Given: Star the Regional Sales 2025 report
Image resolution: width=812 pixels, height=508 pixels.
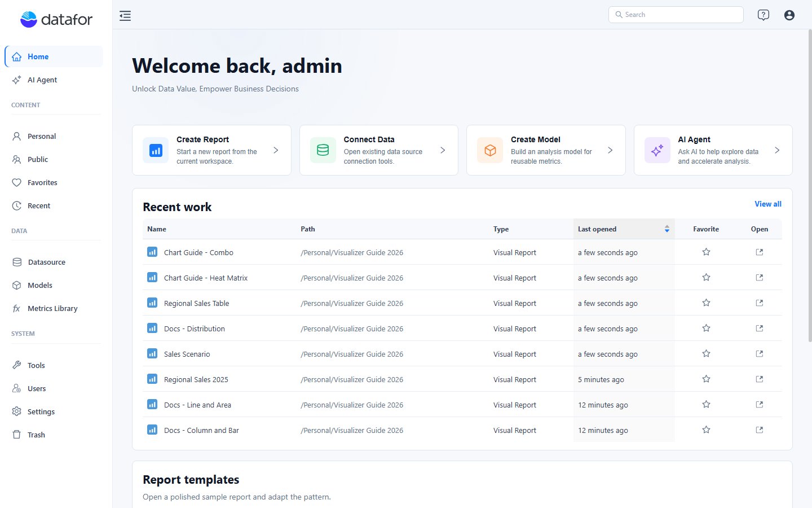Looking at the screenshot, I should pos(706,379).
